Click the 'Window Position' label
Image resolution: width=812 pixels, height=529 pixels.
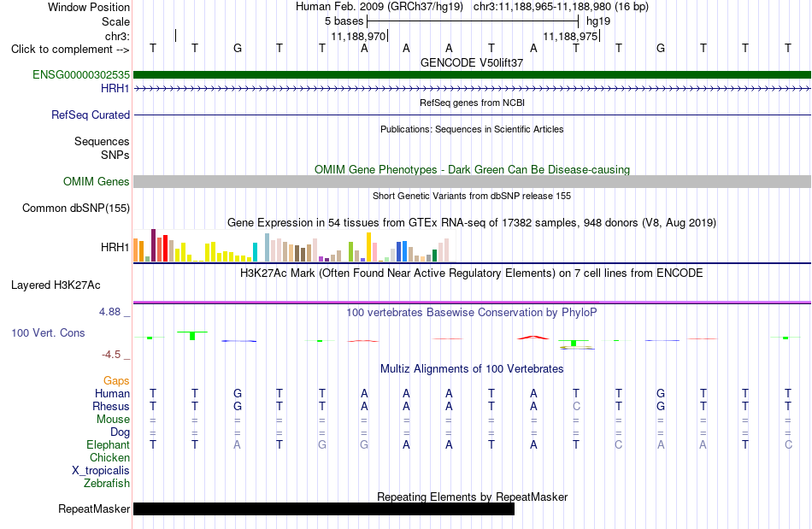89,7
